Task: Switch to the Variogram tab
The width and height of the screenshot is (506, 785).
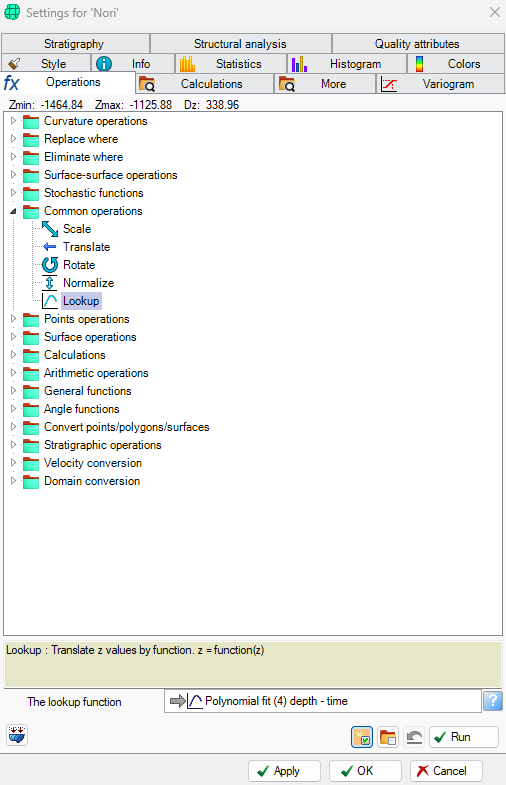Action: click(440, 84)
